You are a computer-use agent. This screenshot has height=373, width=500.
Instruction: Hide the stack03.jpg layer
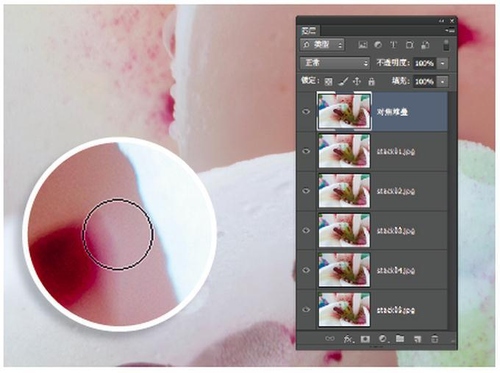tap(306, 230)
